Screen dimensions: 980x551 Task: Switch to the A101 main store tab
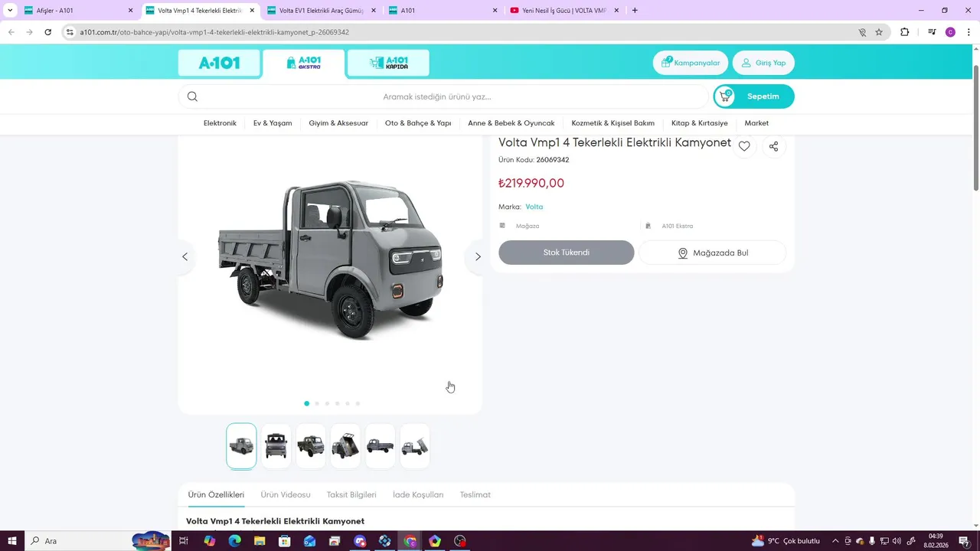point(219,63)
